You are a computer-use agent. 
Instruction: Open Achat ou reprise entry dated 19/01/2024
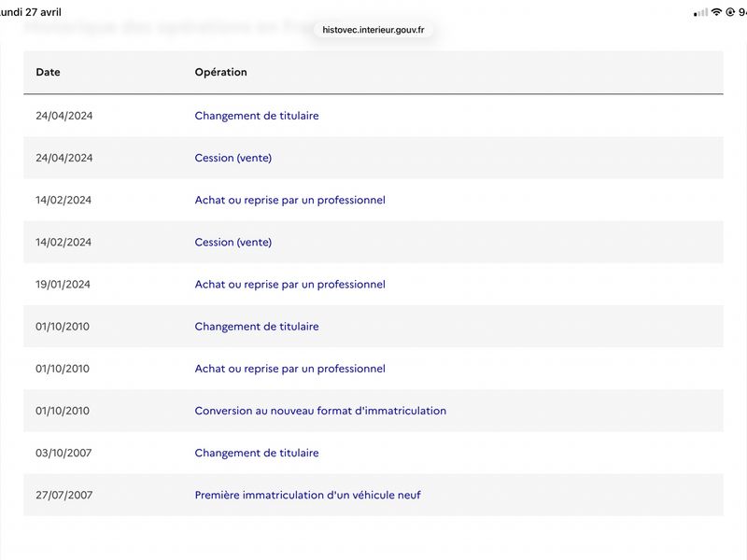click(289, 285)
